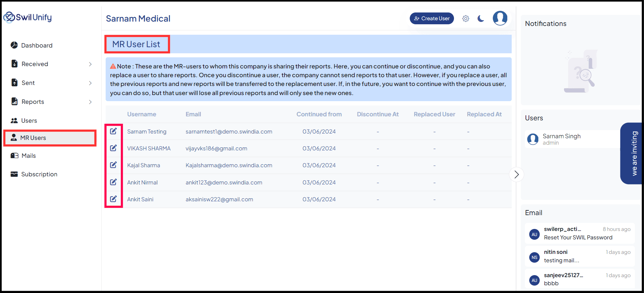Image resolution: width=644 pixels, height=293 pixels.
Task: Click the MR User List heading
Action: pos(136,44)
